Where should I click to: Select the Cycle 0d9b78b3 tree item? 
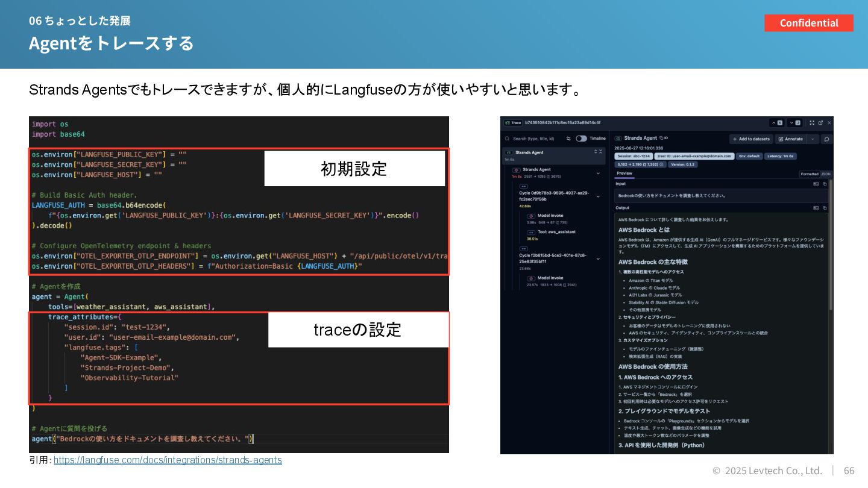pos(555,196)
